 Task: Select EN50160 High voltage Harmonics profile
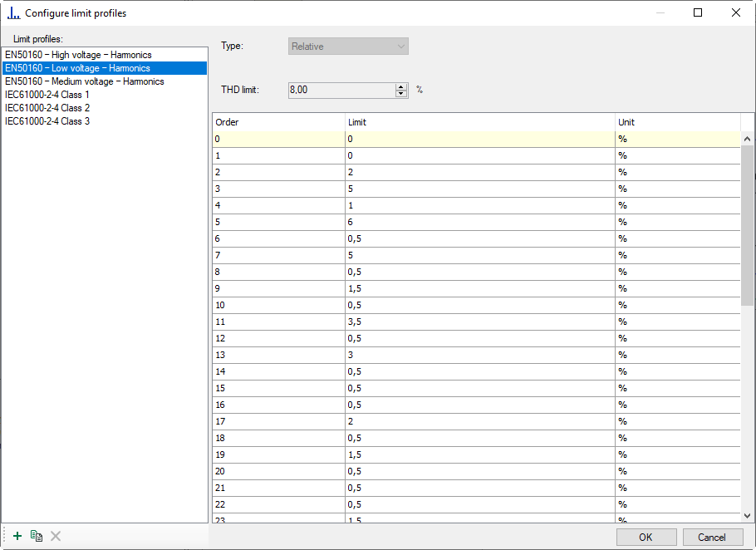78,55
